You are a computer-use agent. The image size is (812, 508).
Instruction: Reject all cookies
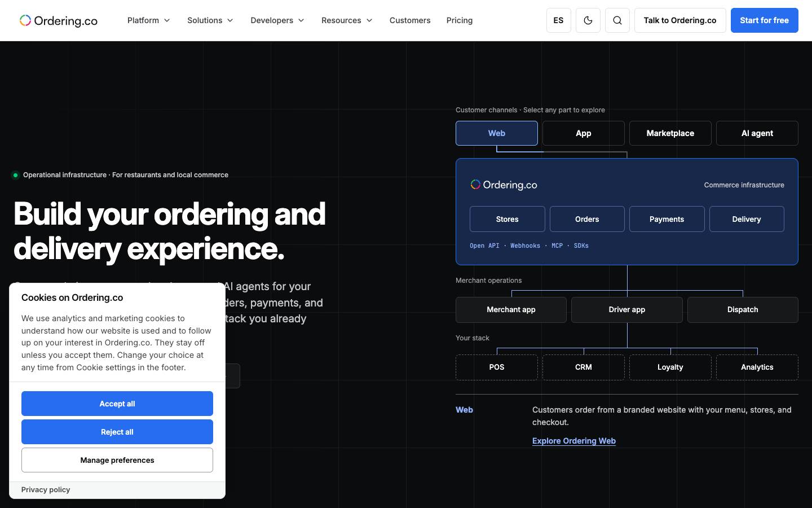pos(117,432)
